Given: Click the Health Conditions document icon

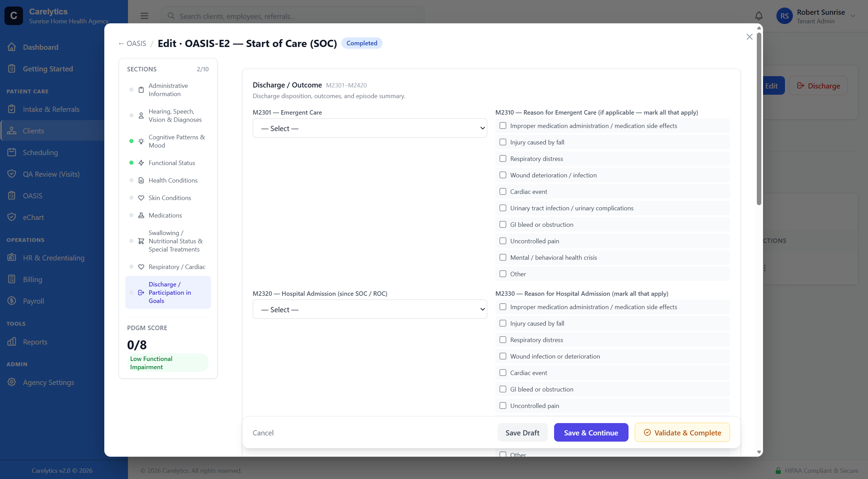Looking at the screenshot, I should pyautogui.click(x=141, y=180).
